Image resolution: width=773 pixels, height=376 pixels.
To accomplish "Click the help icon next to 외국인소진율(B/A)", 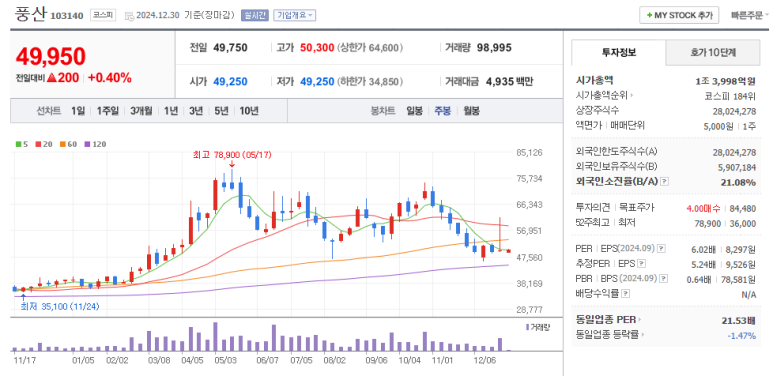I will (x=665, y=181).
